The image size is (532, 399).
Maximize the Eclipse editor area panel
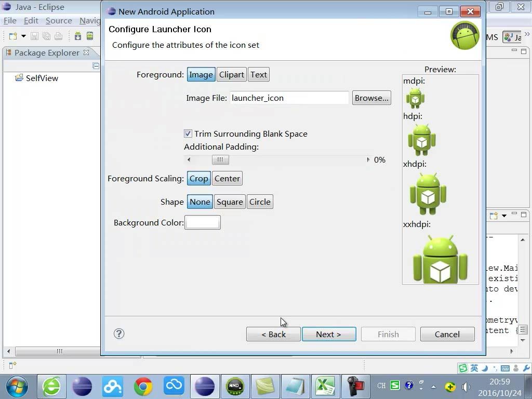point(524,51)
